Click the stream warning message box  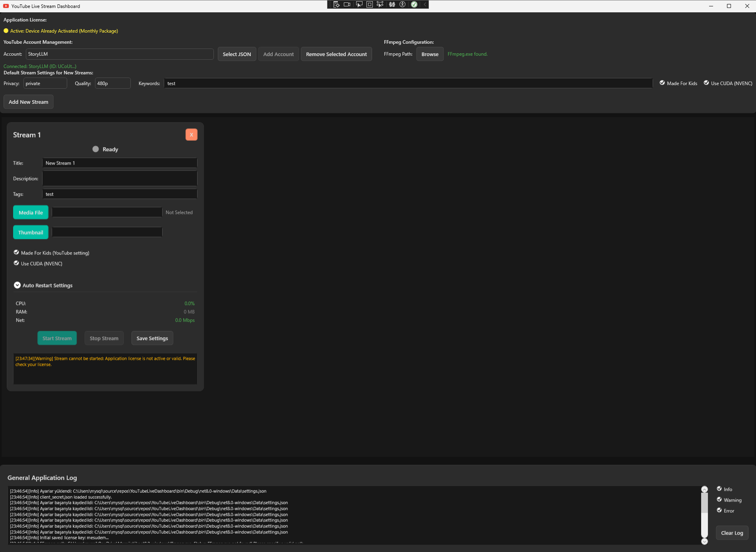105,369
